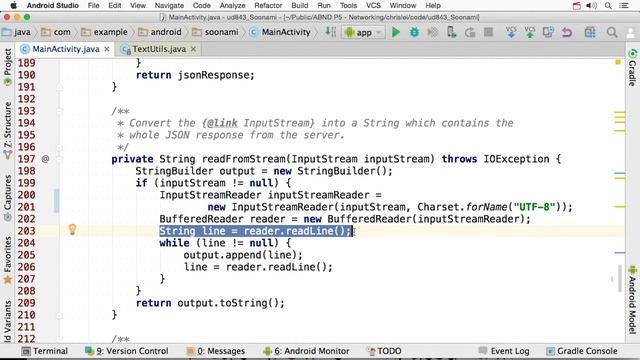Click the VCS Commit Changes icon
640x360 pixels.
pyautogui.click(x=530, y=32)
